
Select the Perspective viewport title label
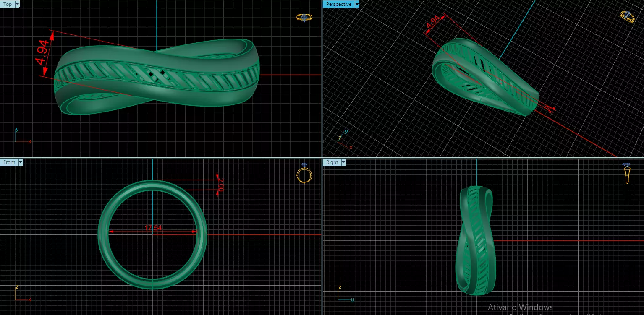click(338, 4)
